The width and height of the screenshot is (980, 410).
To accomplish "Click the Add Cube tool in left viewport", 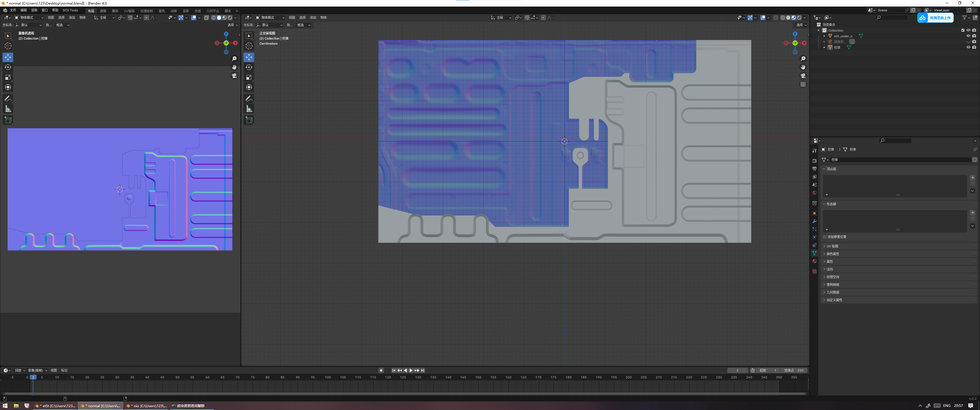I will point(8,120).
